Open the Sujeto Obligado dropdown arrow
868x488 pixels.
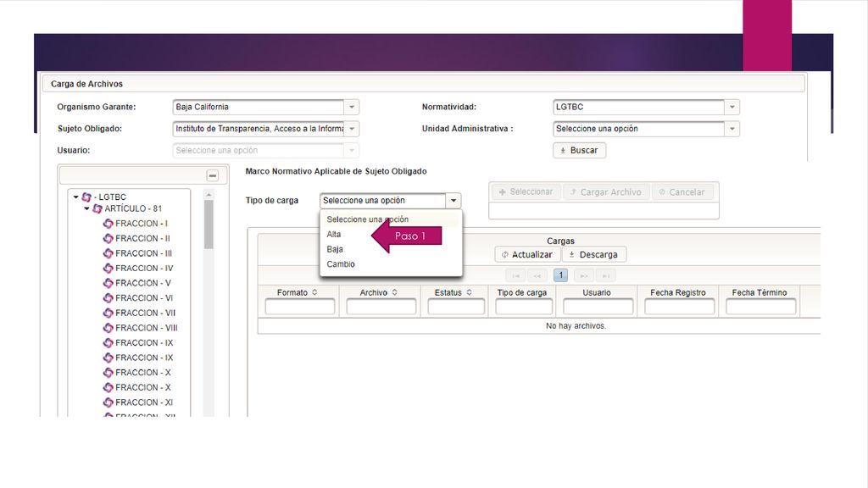[352, 129]
